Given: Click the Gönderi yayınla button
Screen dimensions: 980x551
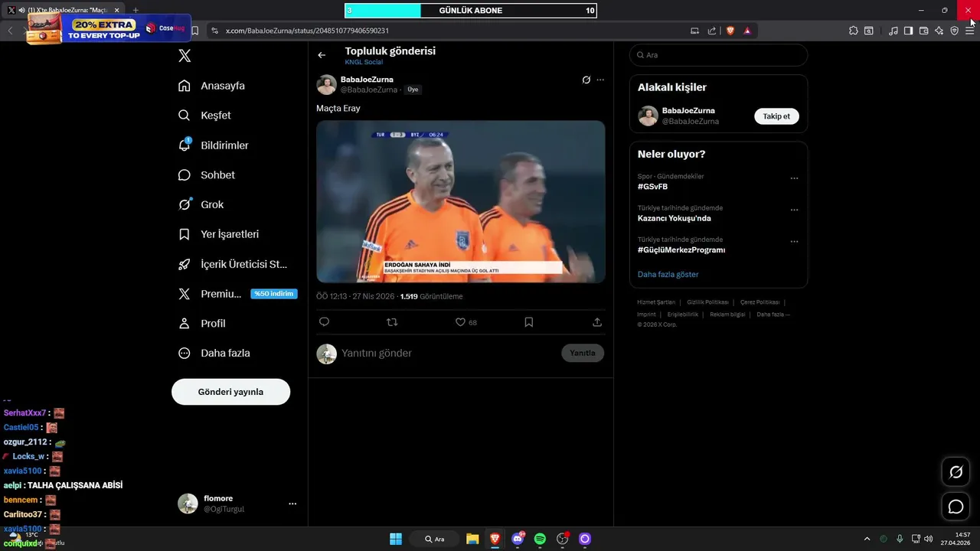Looking at the screenshot, I should click(x=230, y=392).
